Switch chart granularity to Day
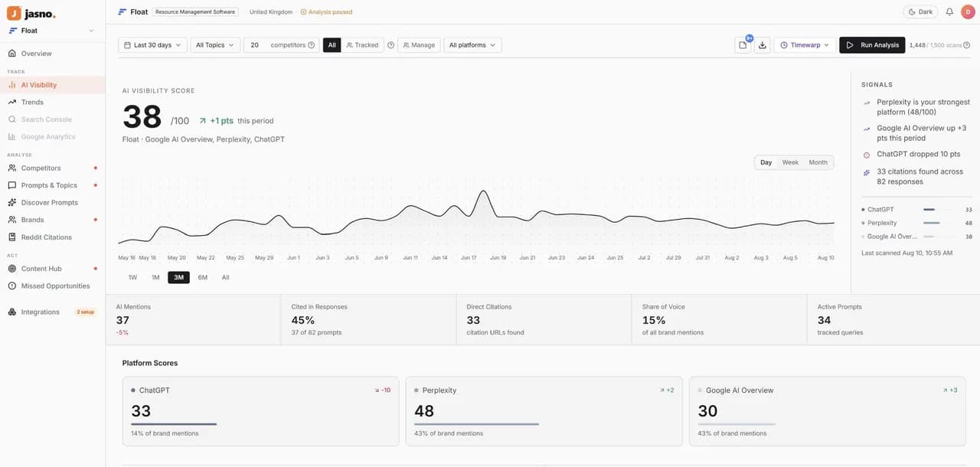This screenshot has width=980, height=467. point(766,162)
